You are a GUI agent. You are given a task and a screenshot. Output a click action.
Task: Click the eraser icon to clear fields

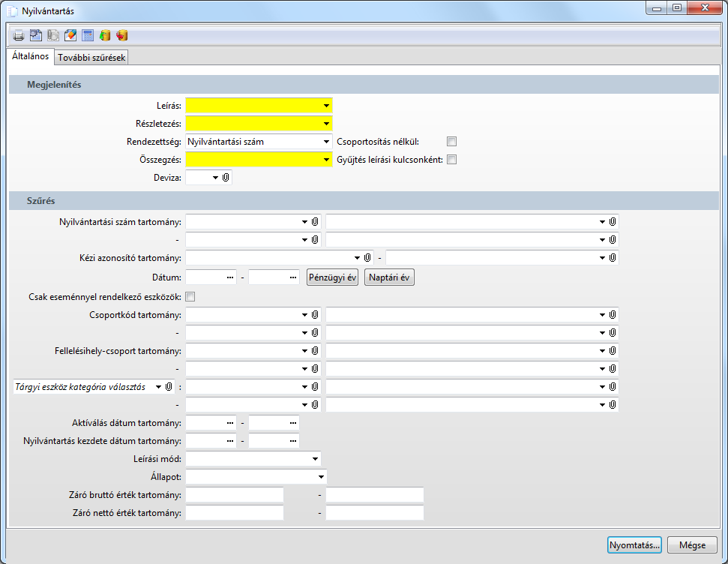coord(71,35)
